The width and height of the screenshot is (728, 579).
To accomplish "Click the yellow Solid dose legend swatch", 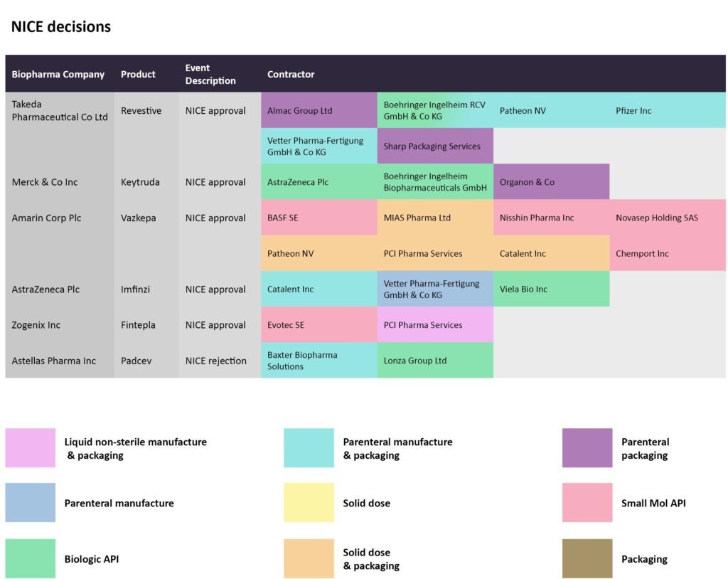I will coord(309,503).
